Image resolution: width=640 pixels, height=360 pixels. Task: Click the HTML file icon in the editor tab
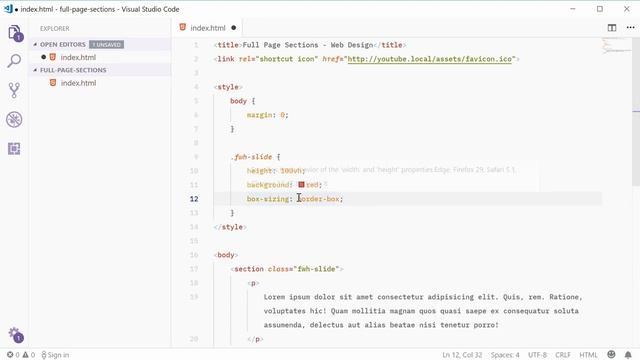(182, 27)
